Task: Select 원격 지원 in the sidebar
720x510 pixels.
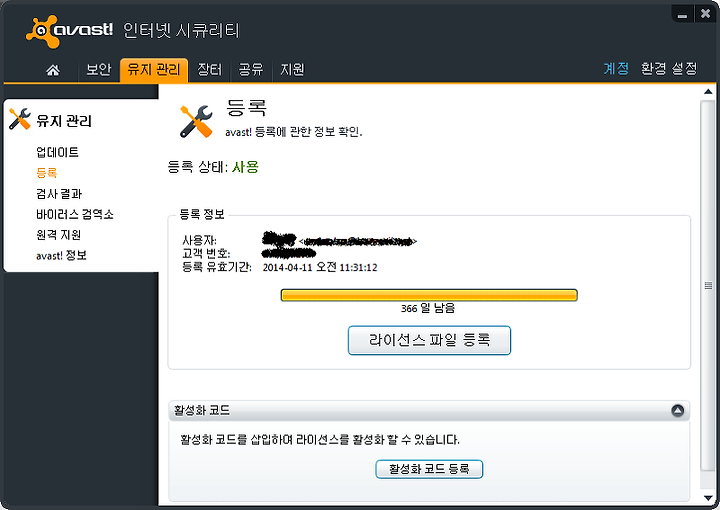Action: (x=58, y=235)
